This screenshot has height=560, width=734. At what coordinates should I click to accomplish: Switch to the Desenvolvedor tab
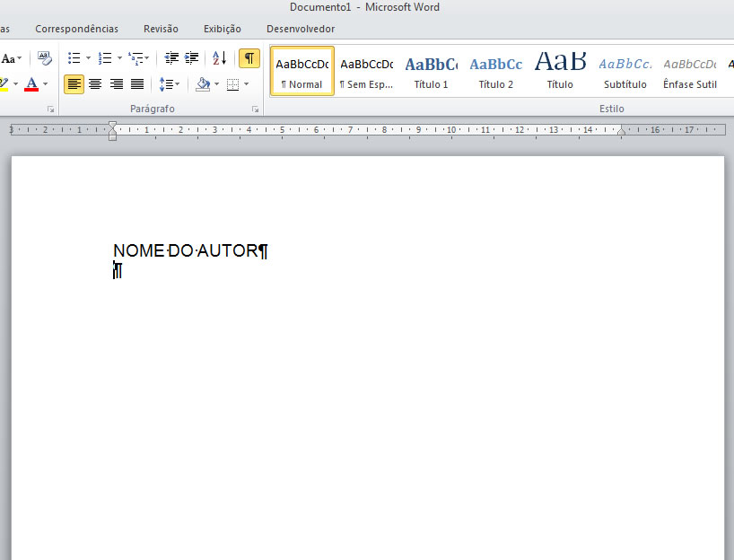[301, 29]
